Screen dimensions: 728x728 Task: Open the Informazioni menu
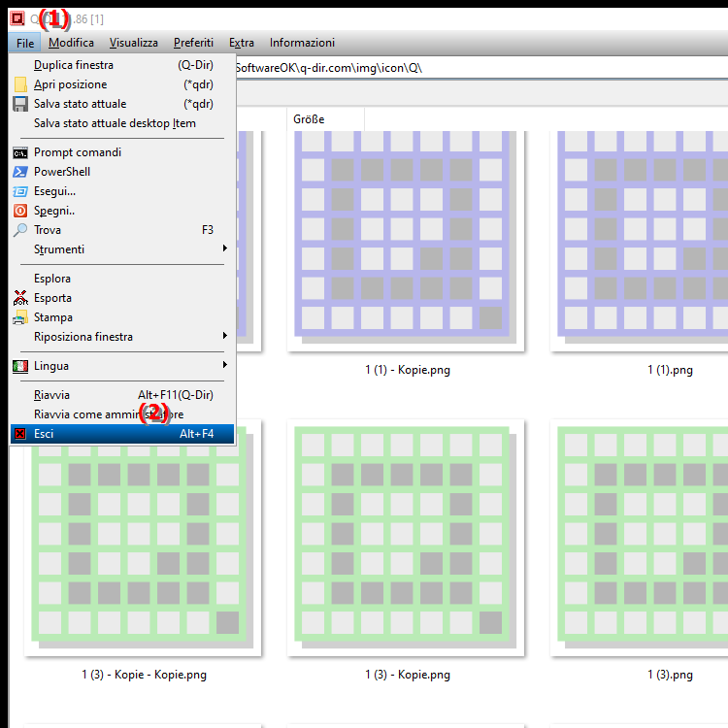point(302,43)
